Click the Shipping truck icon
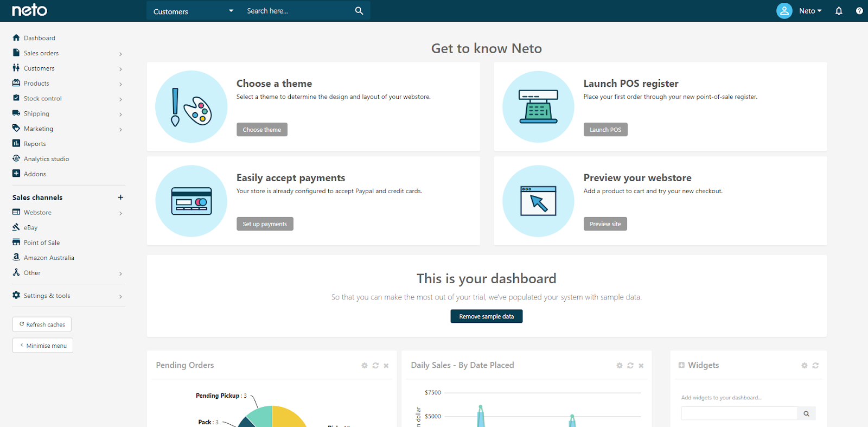Viewport: 868px width, 427px height. pyautogui.click(x=16, y=113)
